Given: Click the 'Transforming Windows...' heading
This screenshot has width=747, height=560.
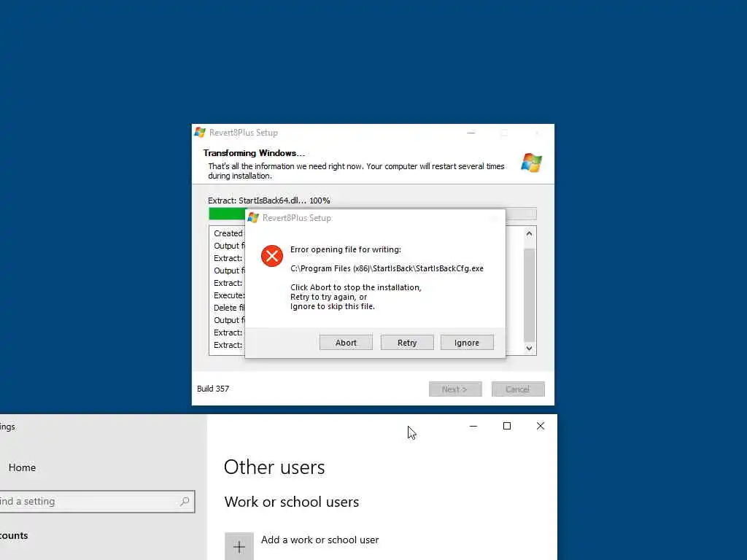Looking at the screenshot, I should 254,153.
